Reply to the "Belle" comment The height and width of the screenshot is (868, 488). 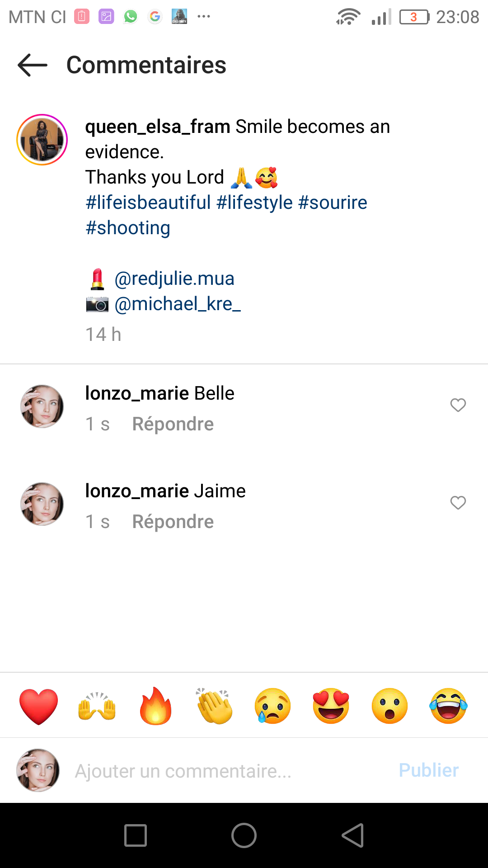(x=173, y=424)
